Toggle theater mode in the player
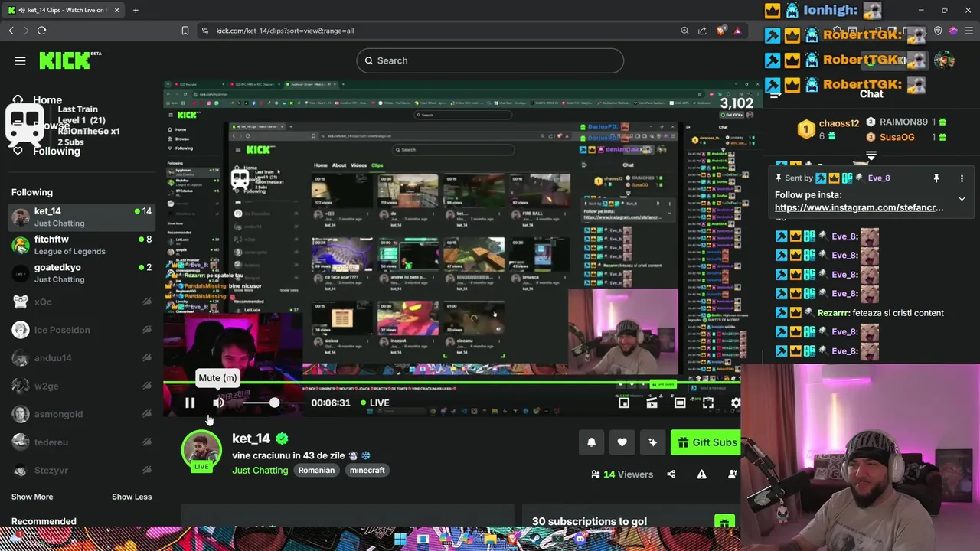This screenshot has width=980, height=551. pos(680,403)
